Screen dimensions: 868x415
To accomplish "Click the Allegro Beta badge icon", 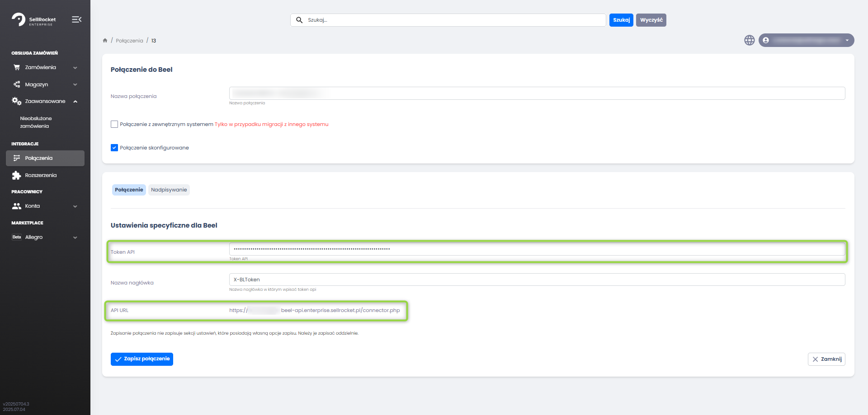I will [x=17, y=237].
